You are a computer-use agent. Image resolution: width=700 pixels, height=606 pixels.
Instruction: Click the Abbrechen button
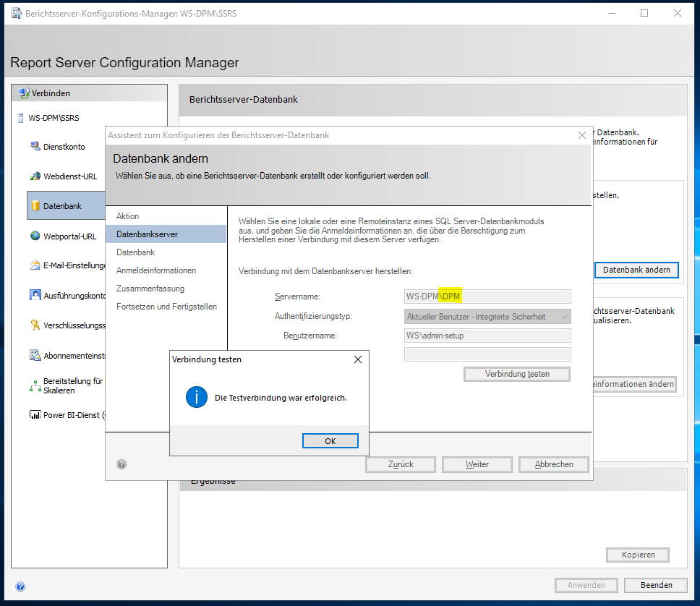coord(554,464)
